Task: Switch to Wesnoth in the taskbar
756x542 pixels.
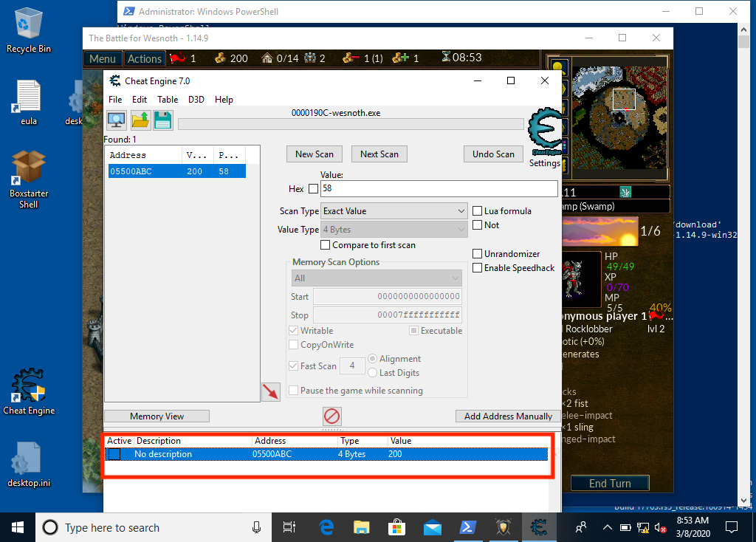Action: pos(504,527)
